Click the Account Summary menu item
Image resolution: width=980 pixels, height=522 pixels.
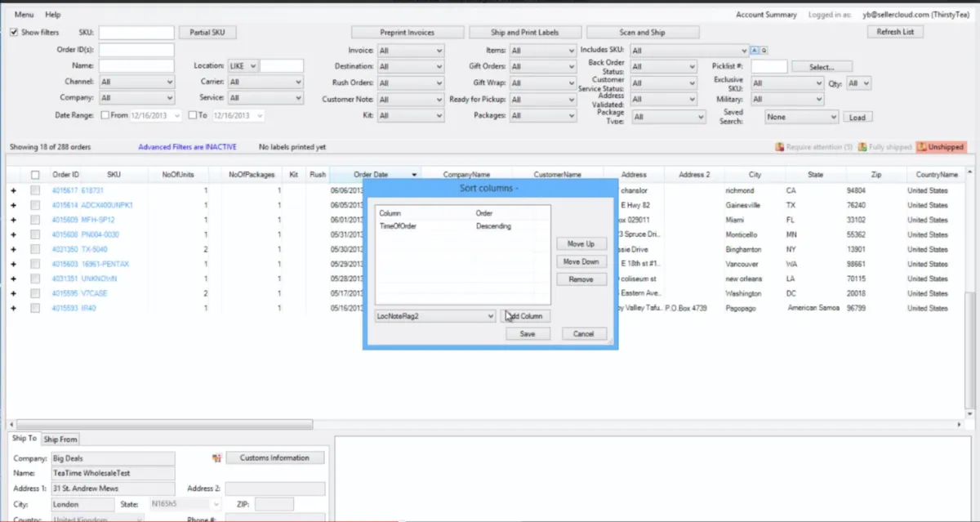(766, 15)
